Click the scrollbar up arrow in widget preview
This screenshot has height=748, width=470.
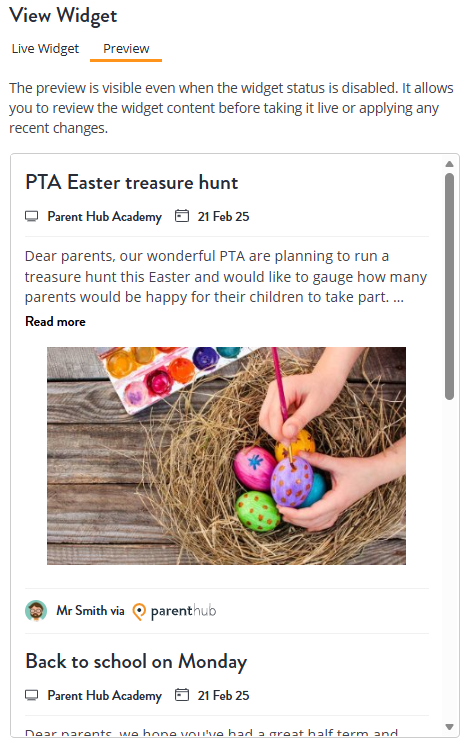click(x=449, y=164)
